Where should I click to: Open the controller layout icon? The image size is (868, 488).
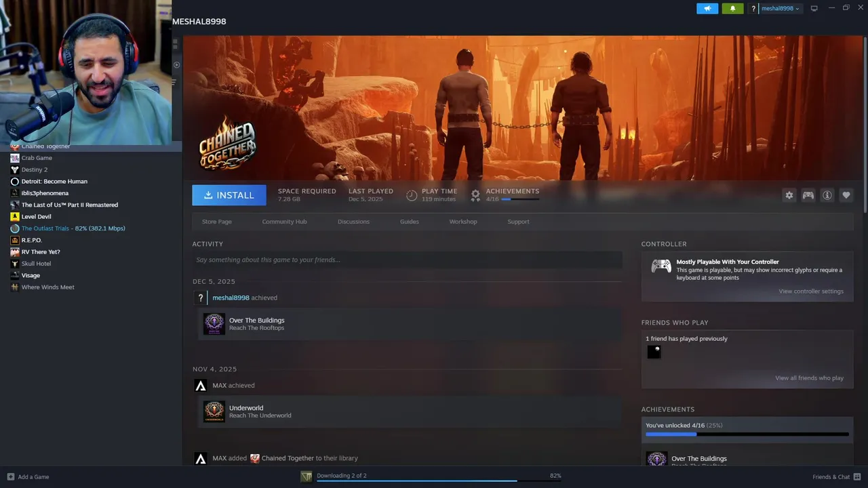point(808,195)
